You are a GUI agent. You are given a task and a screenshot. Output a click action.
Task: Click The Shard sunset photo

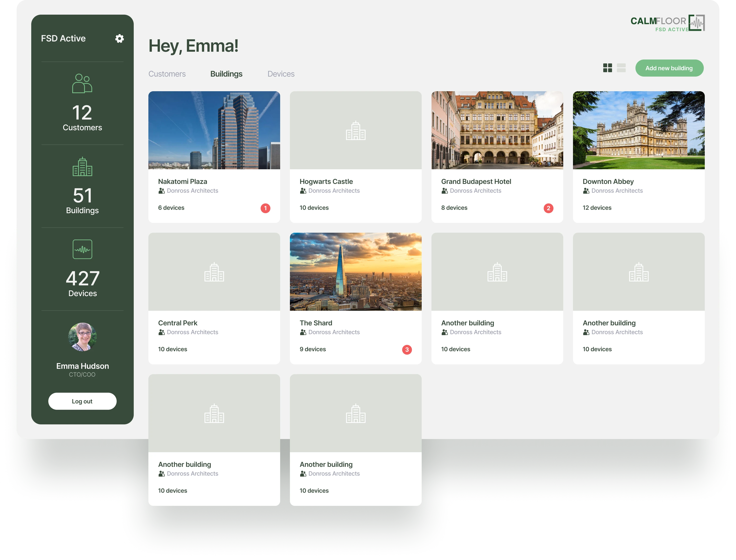point(356,272)
